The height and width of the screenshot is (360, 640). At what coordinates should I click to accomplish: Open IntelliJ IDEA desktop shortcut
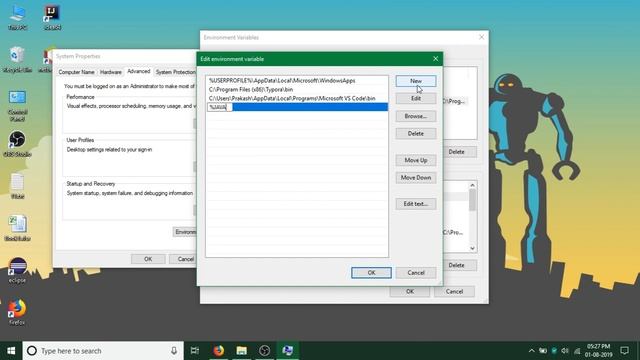coord(52,18)
